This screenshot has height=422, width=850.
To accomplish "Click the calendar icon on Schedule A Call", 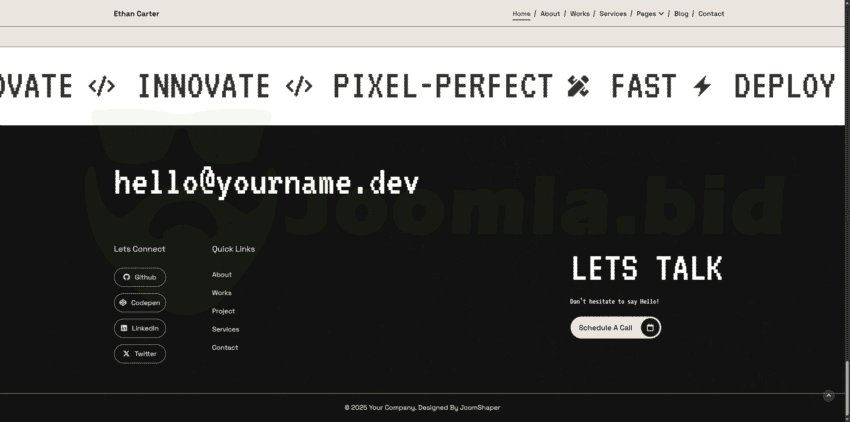I will tap(649, 327).
